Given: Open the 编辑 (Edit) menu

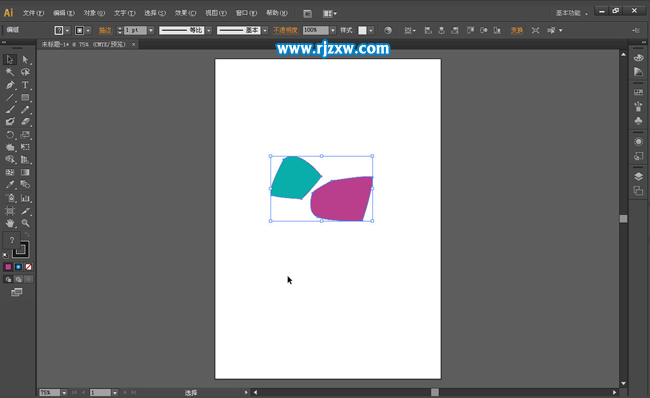Looking at the screenshot, I should pyautogui.click(x=64, y=13).
